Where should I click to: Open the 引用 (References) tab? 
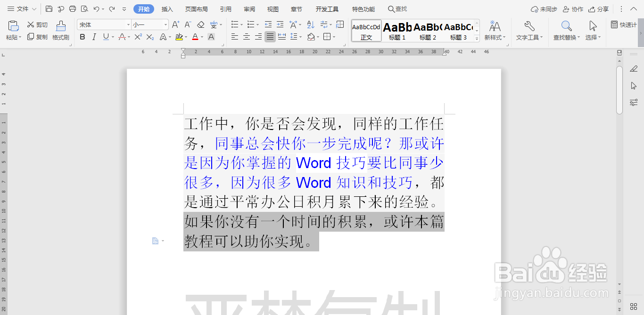tap(226, 9)
